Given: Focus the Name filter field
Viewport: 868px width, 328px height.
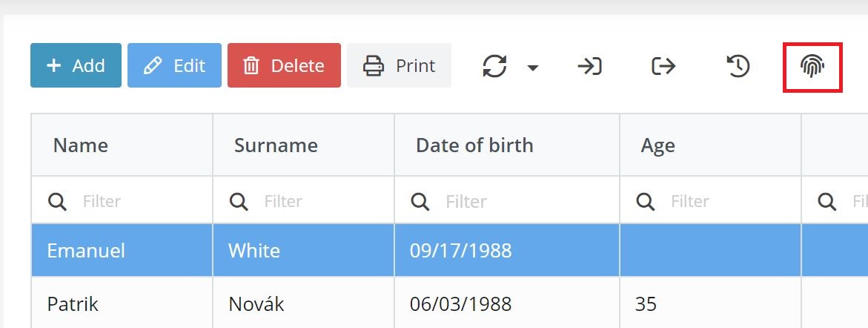Looking at the screenshot, I should (122, 200).
